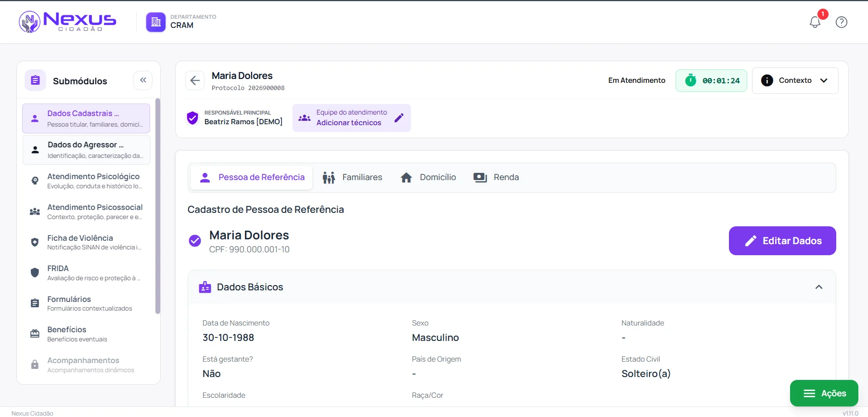868x417 pixels.
Task: Switch to the Familiares tab
Action: point(352,177)
